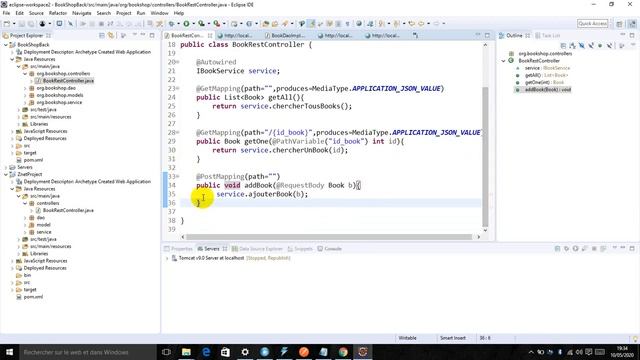The height and width of the screenshot is (360, 640).
Task: Expand org.bookshop.dao package
Action: [25, 88]
